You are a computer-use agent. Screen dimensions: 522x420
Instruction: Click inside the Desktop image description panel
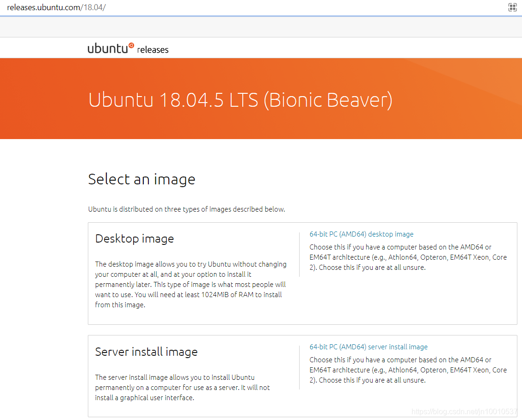click(x=191, y=284)
